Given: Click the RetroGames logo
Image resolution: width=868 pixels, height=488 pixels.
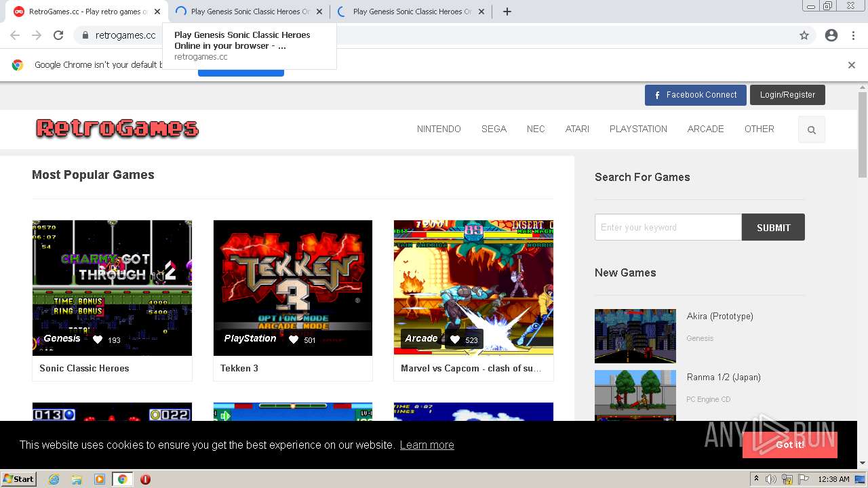Looking at the screenshot, I should click(x=117, y=128).
